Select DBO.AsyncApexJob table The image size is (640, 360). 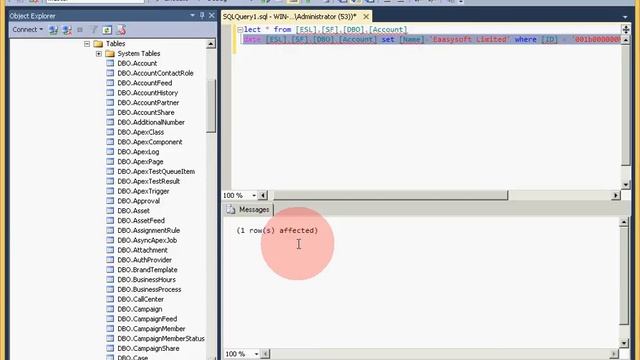pos(147,240)
